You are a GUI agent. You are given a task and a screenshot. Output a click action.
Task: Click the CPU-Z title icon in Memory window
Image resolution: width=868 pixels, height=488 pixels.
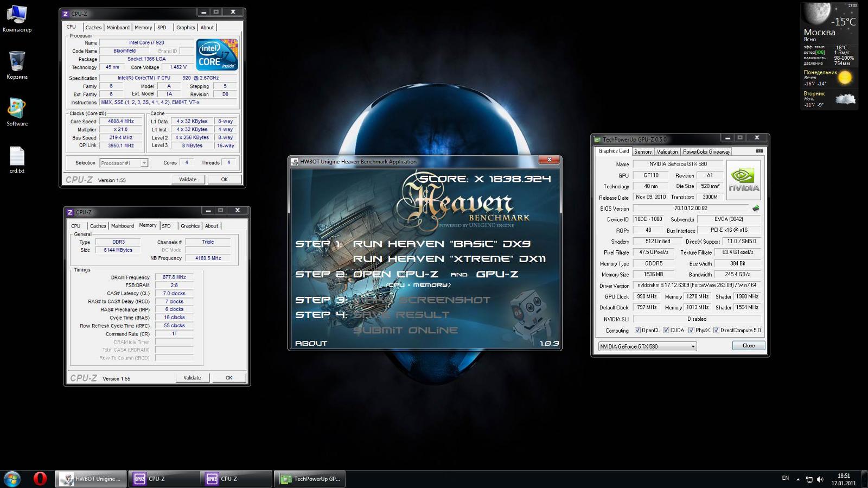(70, 212)
